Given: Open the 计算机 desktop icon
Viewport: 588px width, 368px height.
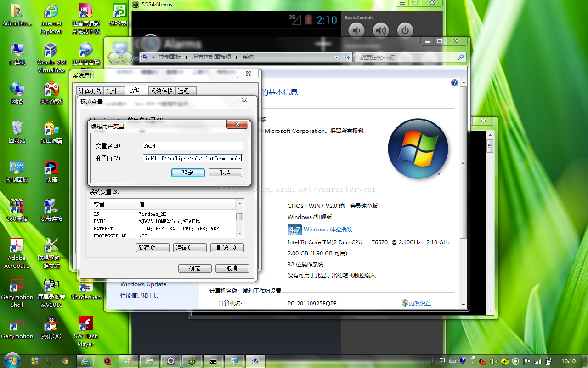Looking at the screenshot, I should [x=17, y=54].
